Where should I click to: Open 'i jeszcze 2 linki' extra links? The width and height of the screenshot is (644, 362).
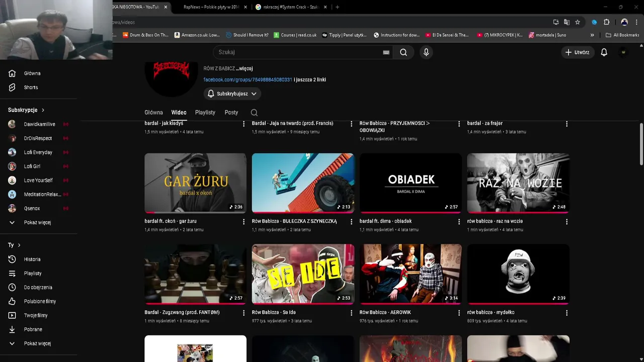pos(310,80)
